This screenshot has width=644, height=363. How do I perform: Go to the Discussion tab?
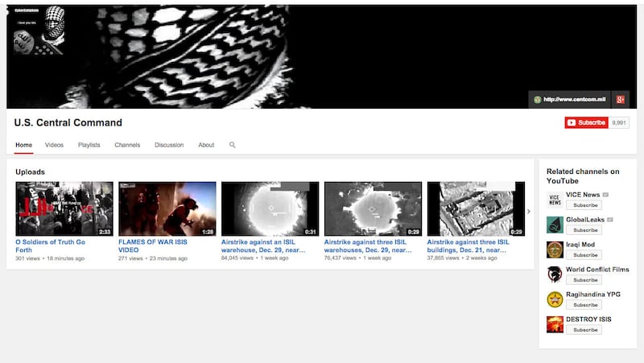click(x=169, y=145)
